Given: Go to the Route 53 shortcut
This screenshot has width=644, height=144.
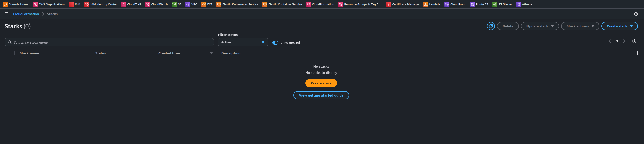Looking at the screenshot, I should [479, 4].
